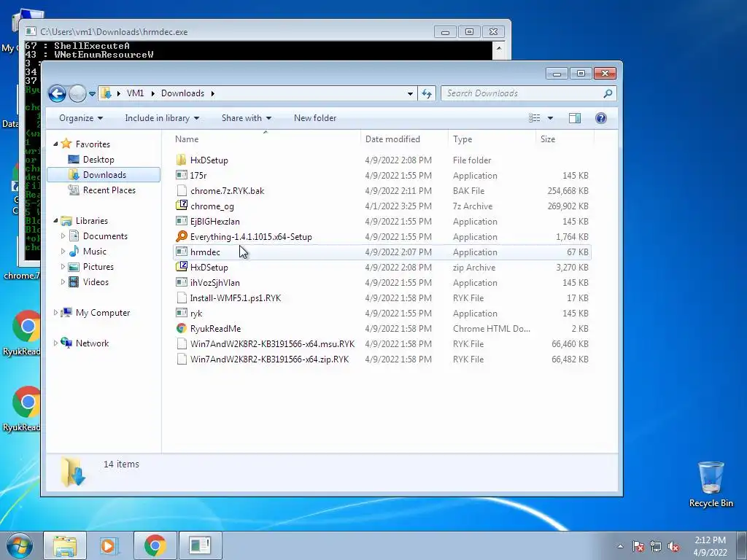Select the Everything-1.4.1.1015.x64-Setup icon

pyautogui.click(x=182, y=236)
